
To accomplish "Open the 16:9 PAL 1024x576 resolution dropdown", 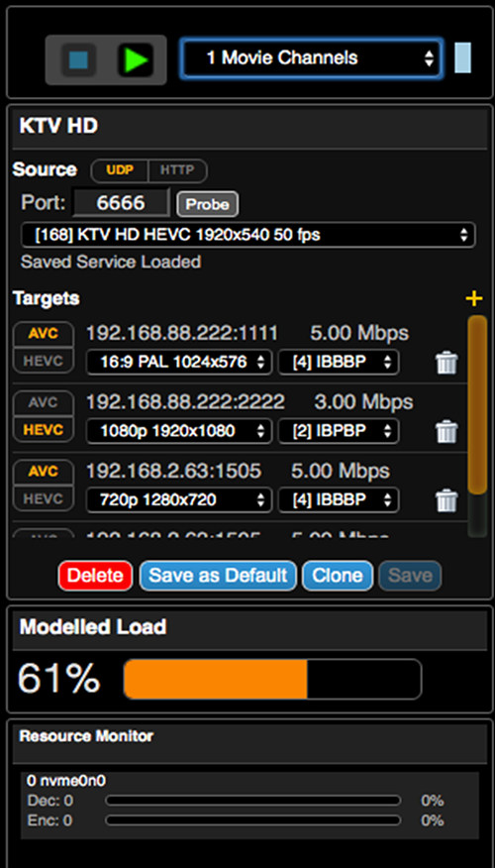I will 179,363.
